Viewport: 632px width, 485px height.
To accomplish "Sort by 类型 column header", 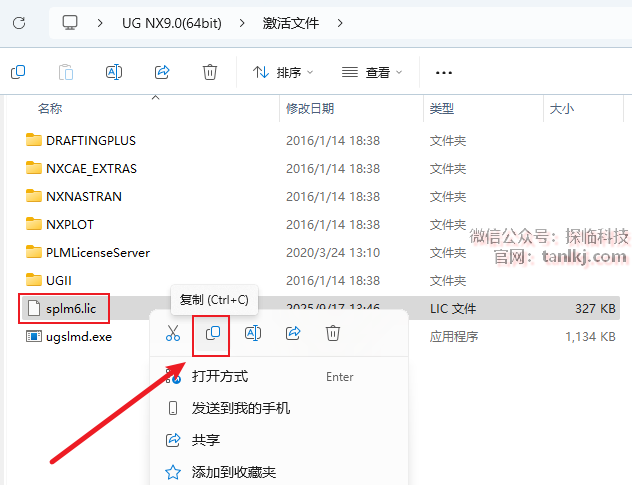I will [442, 108].
